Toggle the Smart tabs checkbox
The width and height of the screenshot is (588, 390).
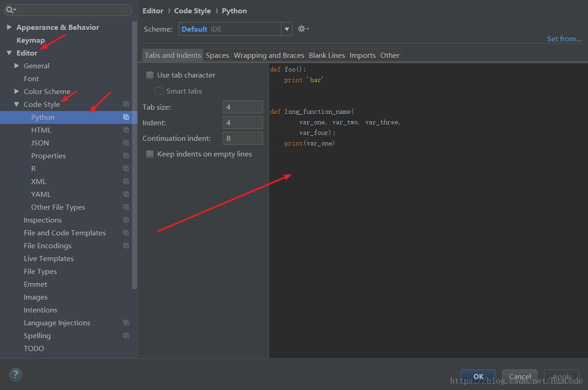coord(159,91)
